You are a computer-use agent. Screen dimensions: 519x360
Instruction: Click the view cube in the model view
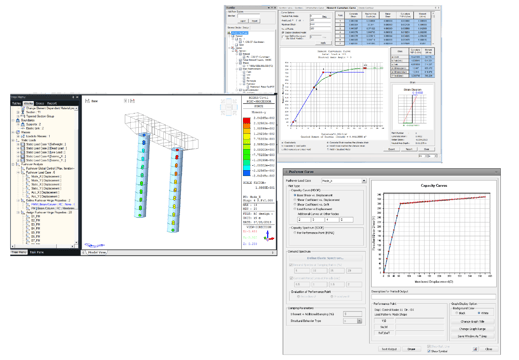(229, 107)
